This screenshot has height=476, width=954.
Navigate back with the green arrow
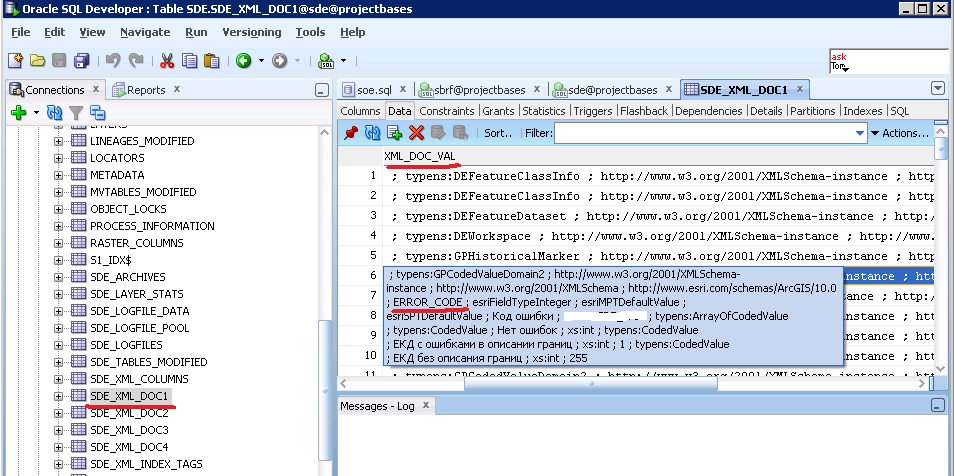(244, 60)
